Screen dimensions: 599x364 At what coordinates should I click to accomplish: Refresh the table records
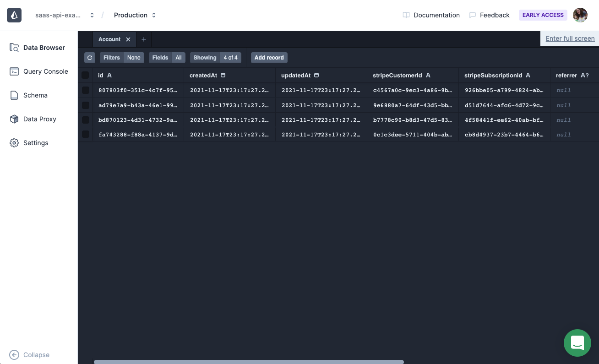90,58
